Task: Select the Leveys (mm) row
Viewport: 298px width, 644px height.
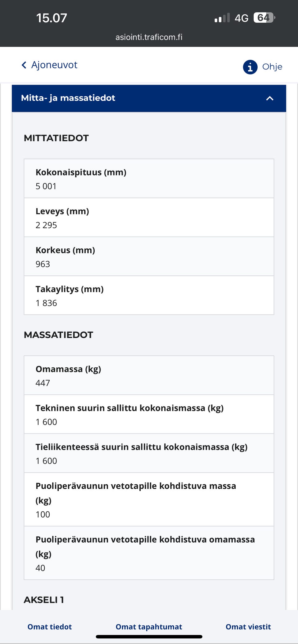Action: click(x=149, y=218)
